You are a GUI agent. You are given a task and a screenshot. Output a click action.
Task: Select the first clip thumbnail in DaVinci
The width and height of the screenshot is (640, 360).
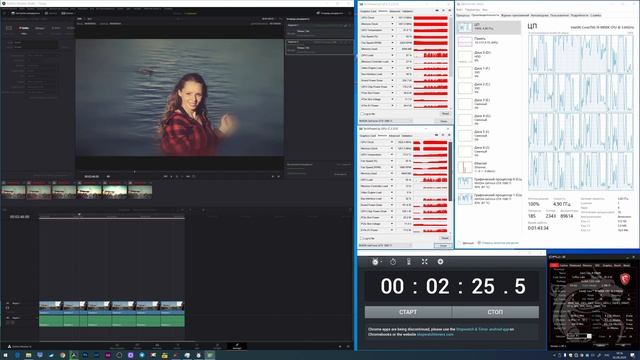pyautogui.click(x=13, y=191)
